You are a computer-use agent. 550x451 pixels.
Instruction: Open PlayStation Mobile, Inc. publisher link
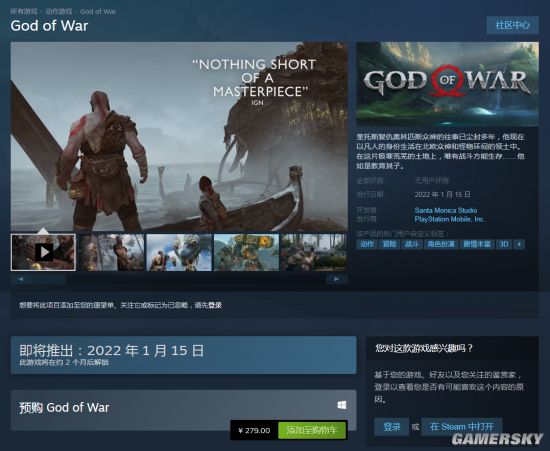(x=449, y=219)
